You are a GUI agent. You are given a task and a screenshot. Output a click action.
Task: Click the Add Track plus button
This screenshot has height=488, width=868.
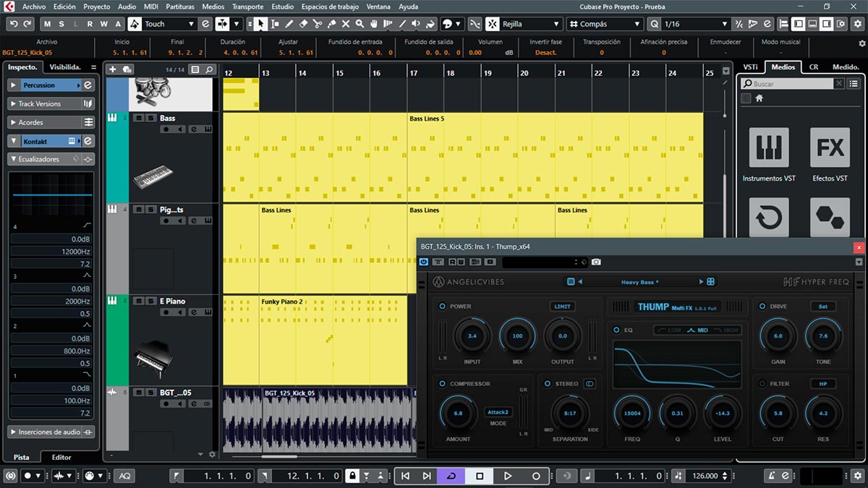112,69
